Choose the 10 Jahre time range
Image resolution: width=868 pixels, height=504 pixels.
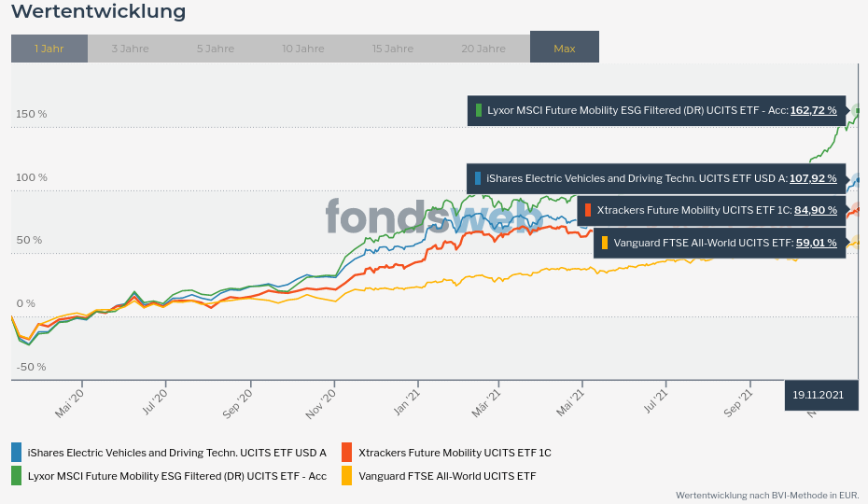302,48
